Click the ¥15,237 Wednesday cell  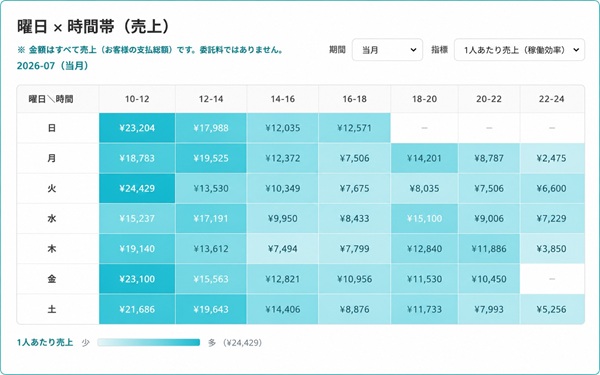click(137, 218)
